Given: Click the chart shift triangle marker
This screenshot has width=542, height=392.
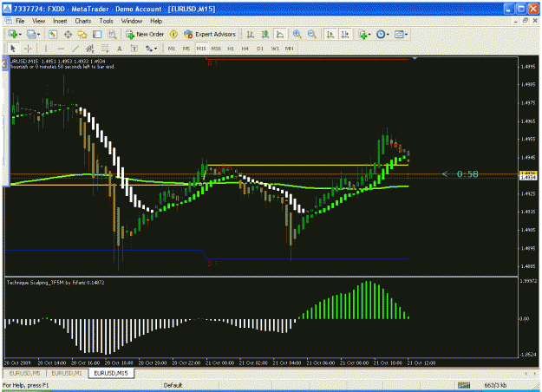Looking at the screenshot, I should [415, 59].
